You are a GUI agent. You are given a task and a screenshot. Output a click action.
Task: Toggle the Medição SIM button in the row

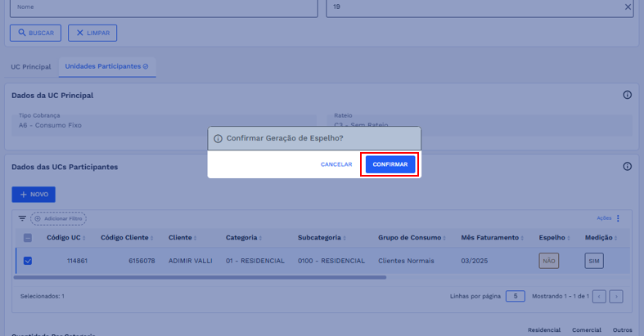[593, 261]
